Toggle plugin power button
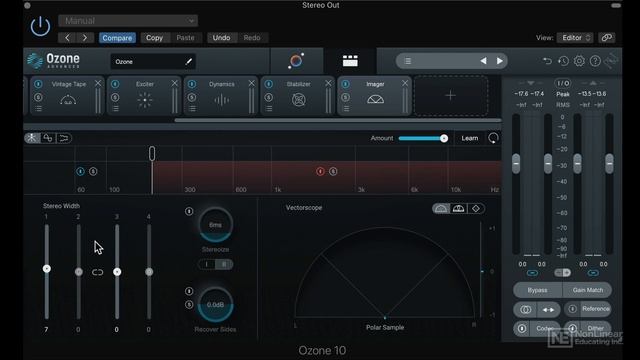 click(40, 27)
